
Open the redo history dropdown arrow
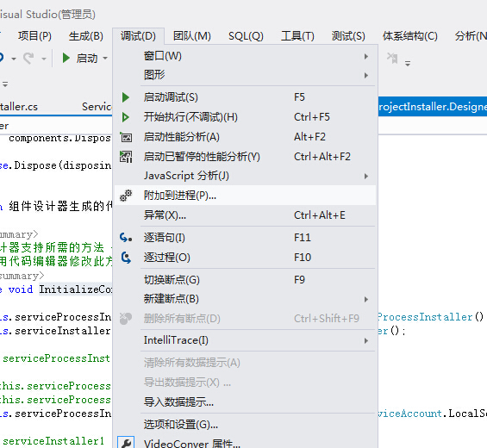[44, 59]
